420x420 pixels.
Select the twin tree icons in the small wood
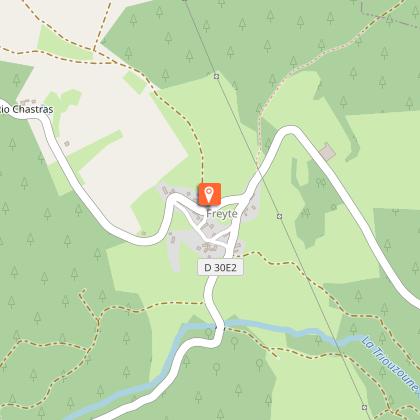point(321,182)
